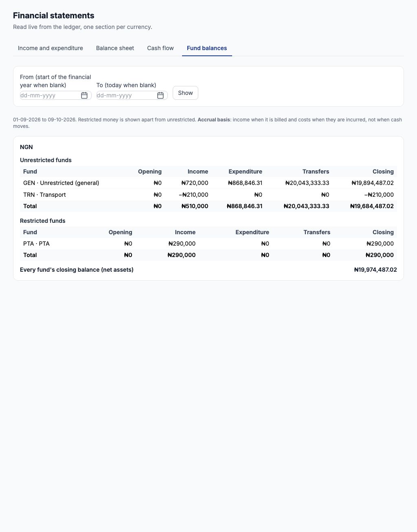417x532 pixels.
Task: Click the Restricted funds heading
Action: click(x=43, y=221)
